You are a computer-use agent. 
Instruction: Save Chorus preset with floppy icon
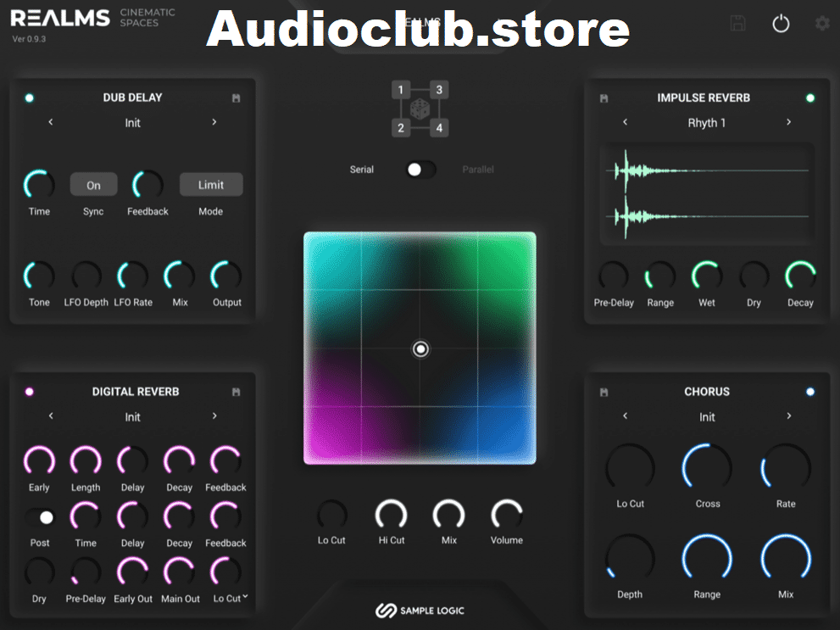(x=604, y=392)
